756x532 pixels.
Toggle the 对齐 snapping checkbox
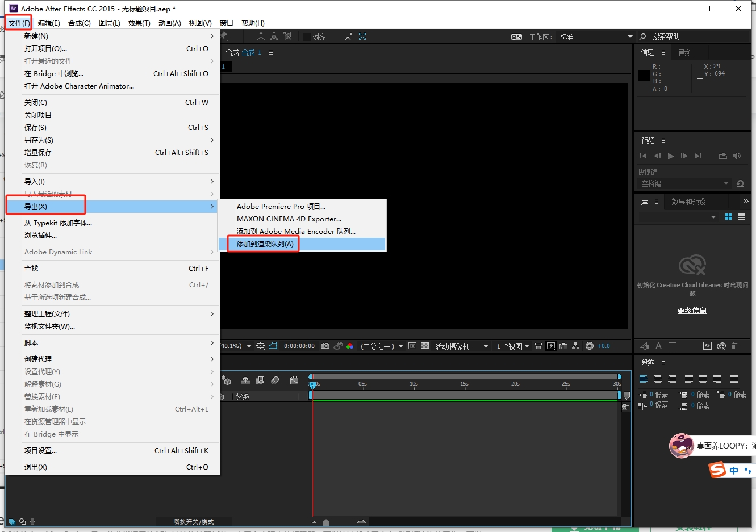(307, 37)
